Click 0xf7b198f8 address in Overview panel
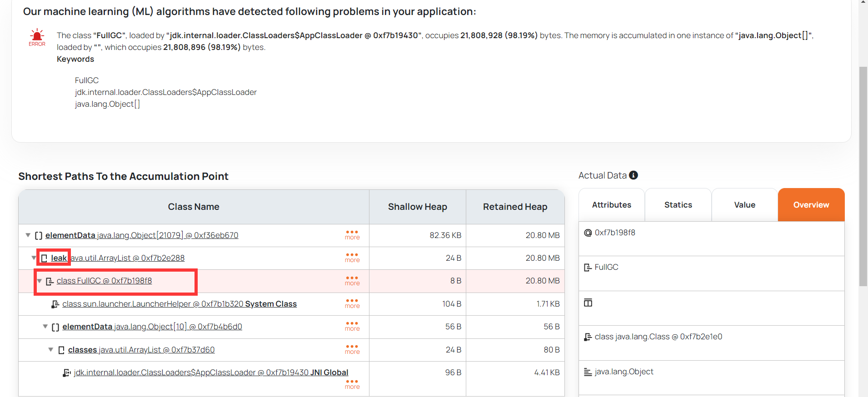This screenshot has width=868, height=397. [x=615, y=233]
